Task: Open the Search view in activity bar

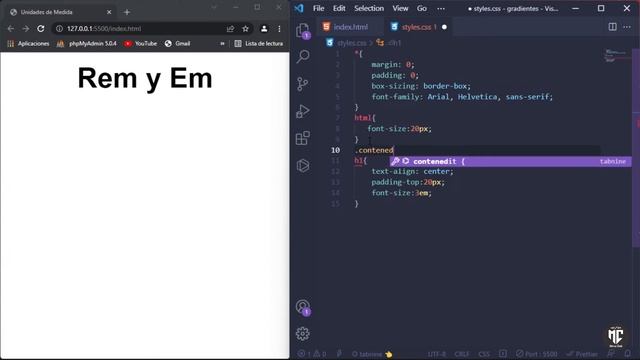Action: point(303,56)
